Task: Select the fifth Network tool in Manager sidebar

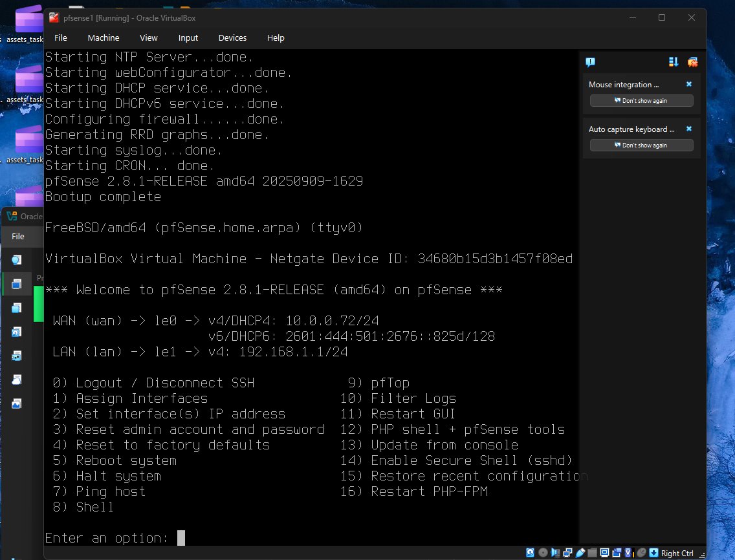Action: [16, 356]
